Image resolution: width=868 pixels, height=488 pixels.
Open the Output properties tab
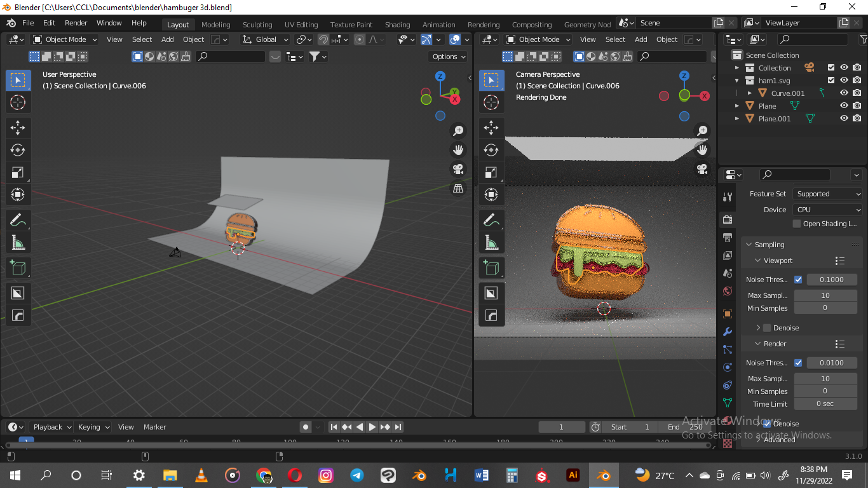[x=728, y=237]
